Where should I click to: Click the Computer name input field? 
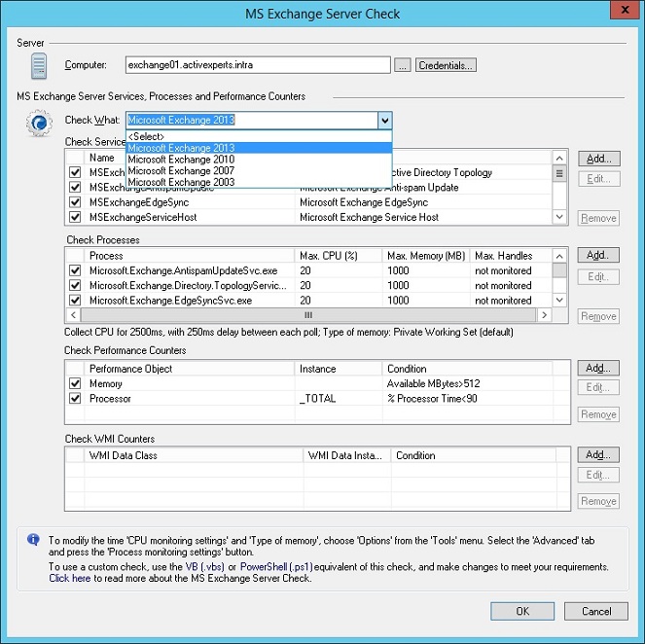(x=258, y=65)
